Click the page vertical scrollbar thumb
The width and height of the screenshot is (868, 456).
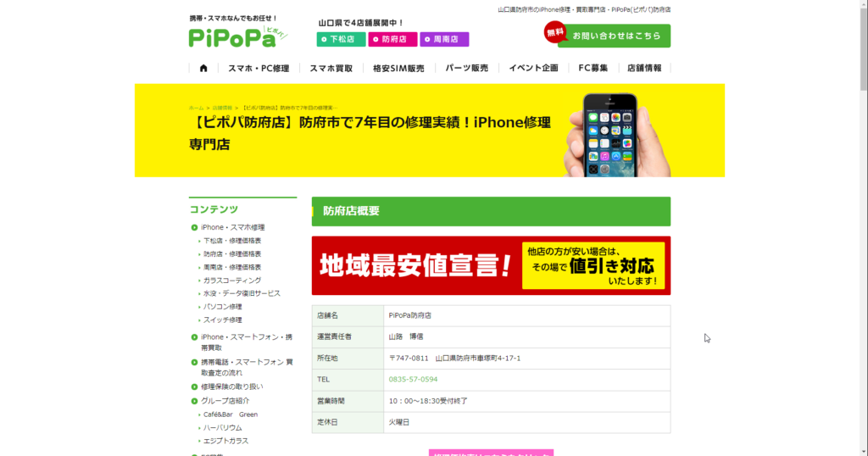[864, 50]
